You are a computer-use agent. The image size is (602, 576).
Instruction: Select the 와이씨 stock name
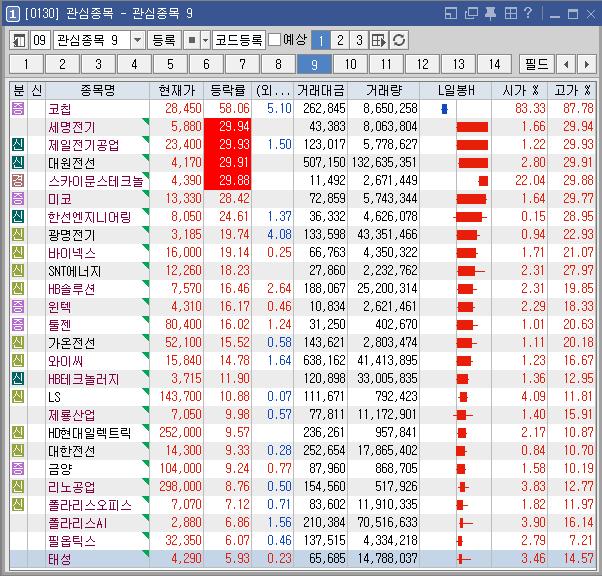pyautogui.click(x=65, y=361)
